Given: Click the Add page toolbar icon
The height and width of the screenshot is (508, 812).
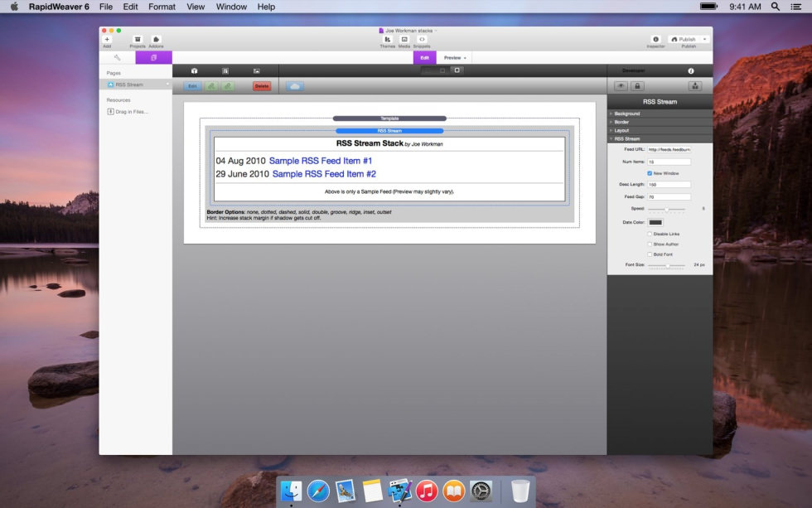Looking at the screenshot, I should click(107, 39).
